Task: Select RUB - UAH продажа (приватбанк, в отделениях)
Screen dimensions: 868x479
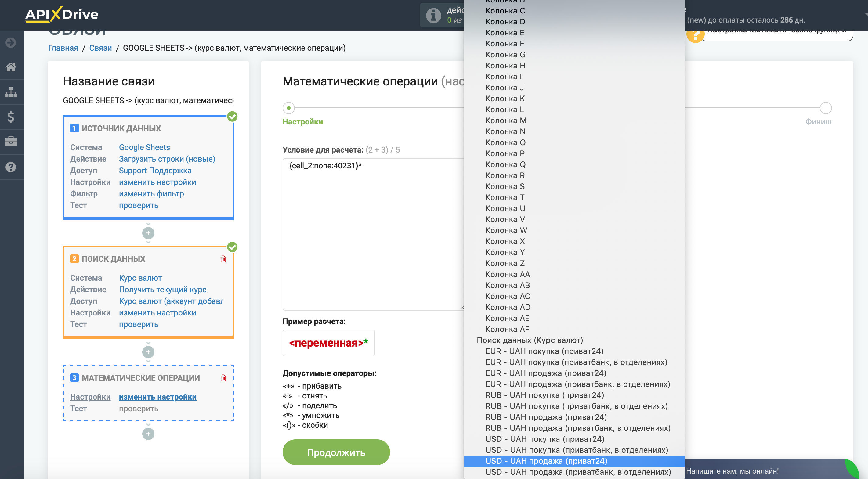Action: pyautogui.click(x=574, y=428)
